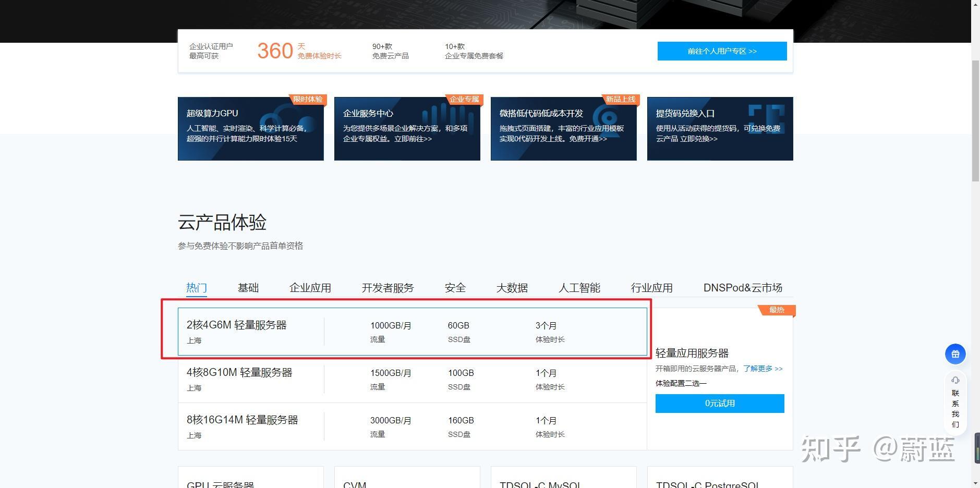
Task: Open the 了解更多 link
Action: [763, 369]
